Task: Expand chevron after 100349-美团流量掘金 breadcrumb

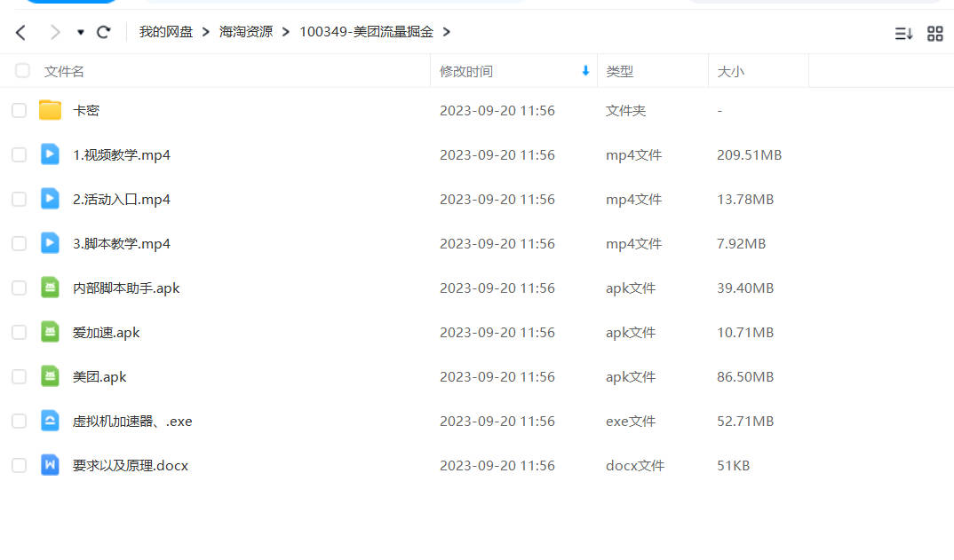Action: coord(447,32)
